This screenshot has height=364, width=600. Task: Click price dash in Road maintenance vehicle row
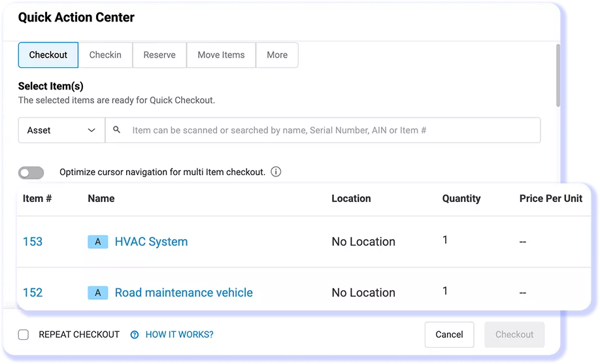[x=523, y=293]
